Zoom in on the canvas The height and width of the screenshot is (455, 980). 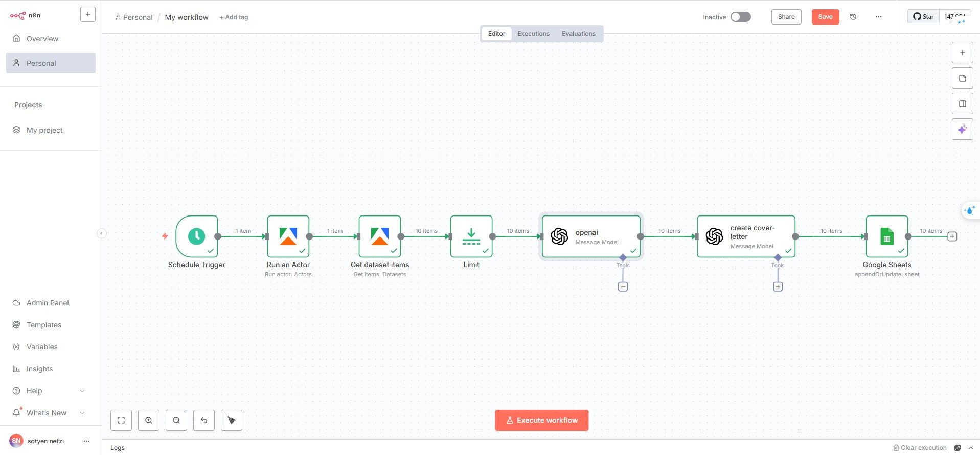(x=149, y=420)
